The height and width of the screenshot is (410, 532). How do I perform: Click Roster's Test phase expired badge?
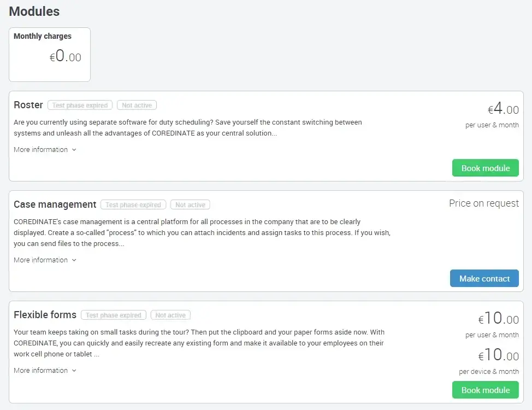(x=80, y=106)
